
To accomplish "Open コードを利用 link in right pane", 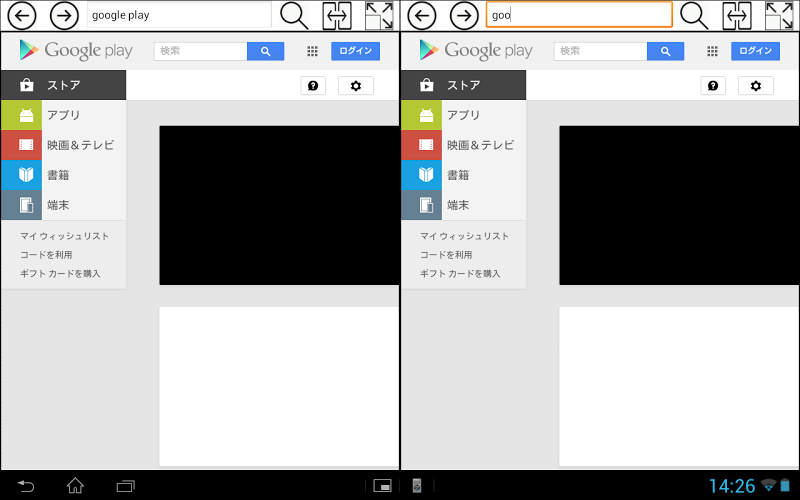I will [446, 255].
